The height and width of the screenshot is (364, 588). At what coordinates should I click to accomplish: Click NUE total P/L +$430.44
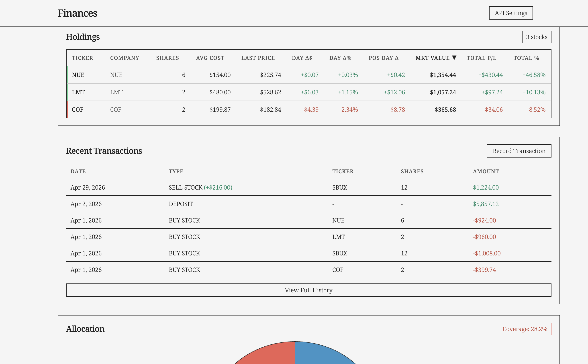491,75
